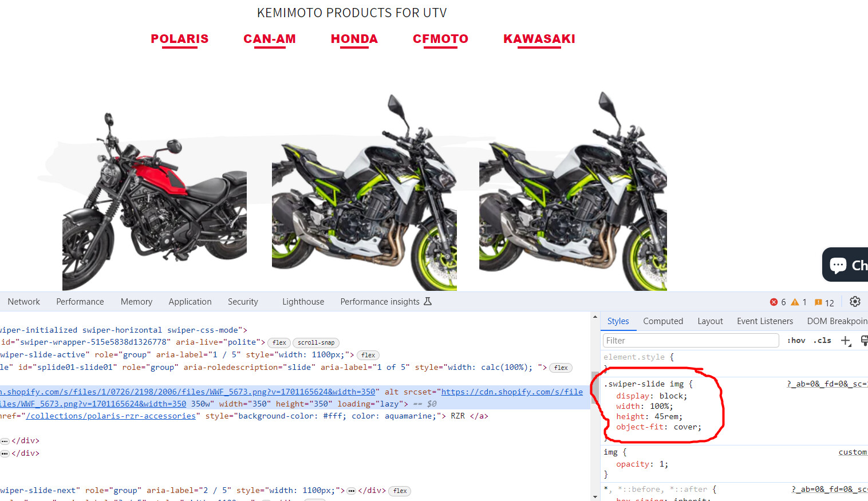This screenshot has height=501, width=868.
Task: Add a new style rule with plus icon
Action: pos(846,341)
